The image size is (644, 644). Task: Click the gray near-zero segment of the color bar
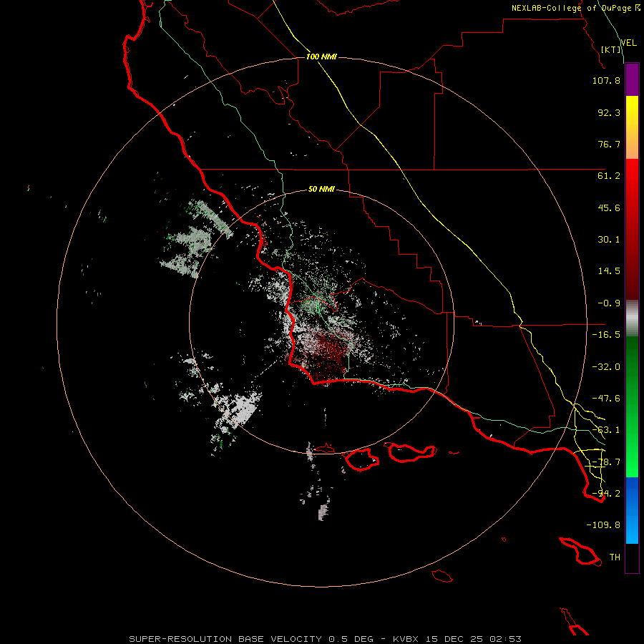coord(632,318)
